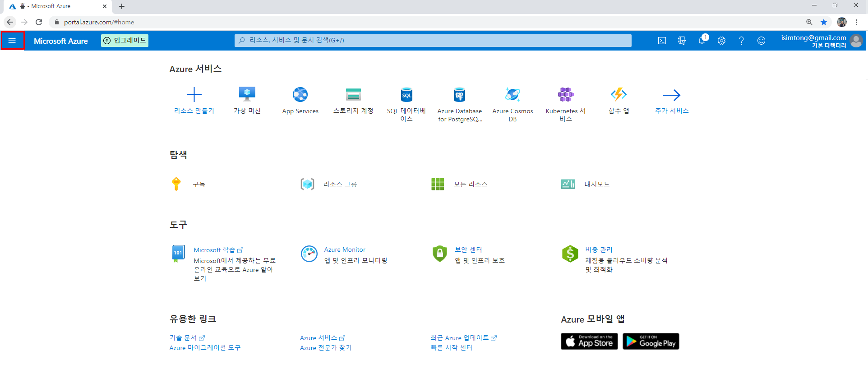
Task: Click Download on the App Store badge
Action: pos(589,342)
